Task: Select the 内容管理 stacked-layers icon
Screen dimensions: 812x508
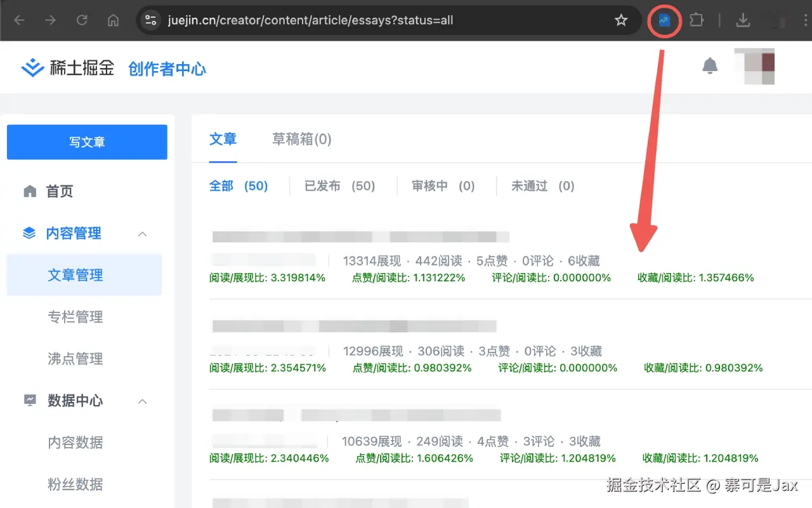Action: [x=30, y=233]
